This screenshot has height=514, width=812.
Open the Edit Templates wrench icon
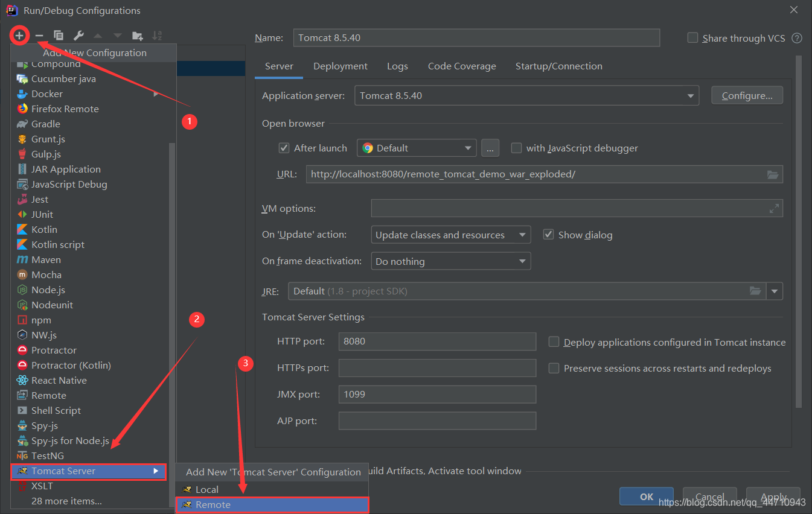point(78,36)
